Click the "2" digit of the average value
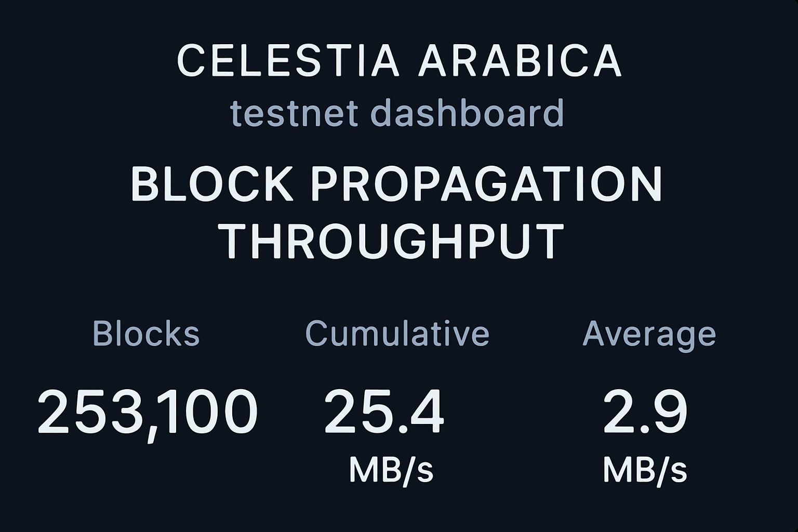The height and width of the screenshot is (532, 798). point(620,412)
